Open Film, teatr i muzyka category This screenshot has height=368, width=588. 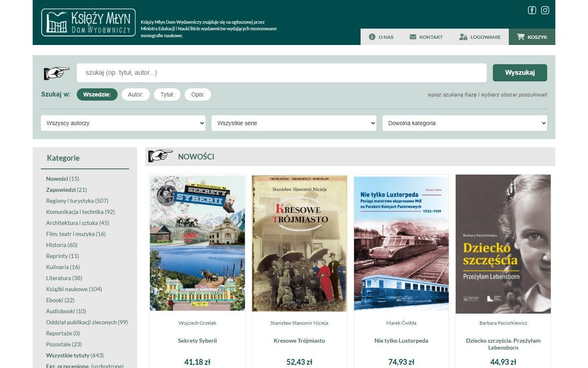(76, 234)
